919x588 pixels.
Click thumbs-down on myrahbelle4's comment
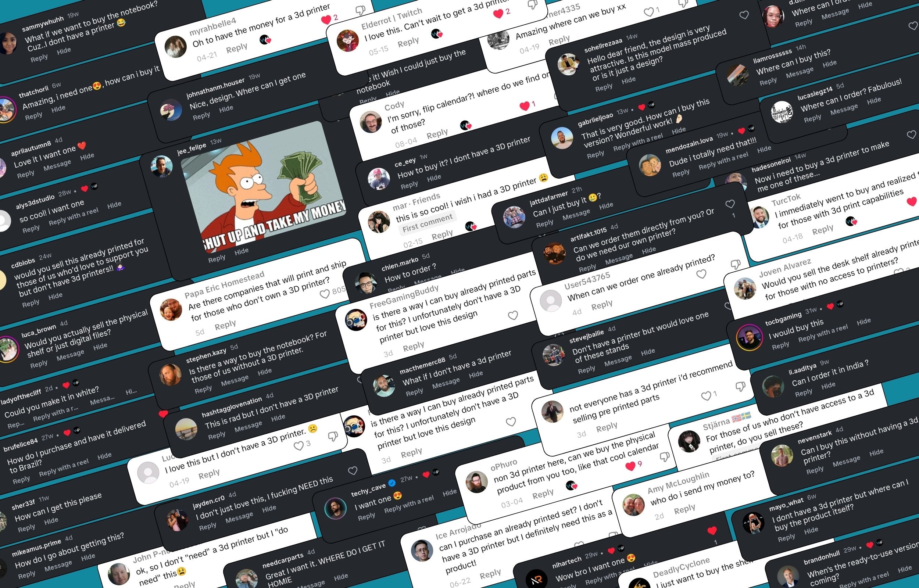[360, 10]
